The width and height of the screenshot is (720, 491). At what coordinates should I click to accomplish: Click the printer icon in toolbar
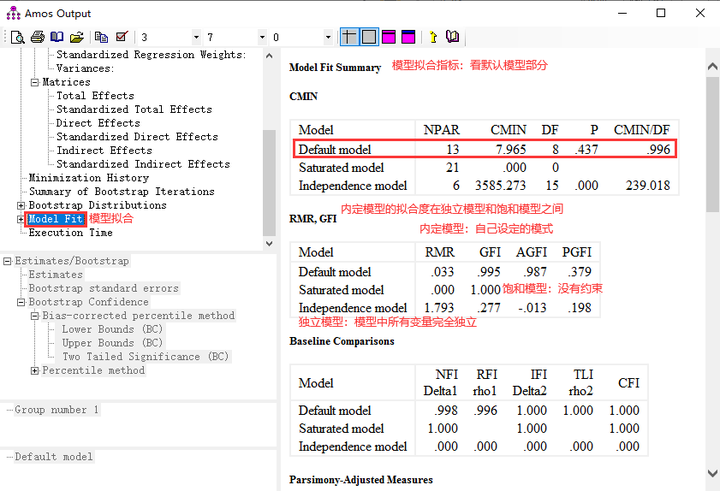(x=37, y=37)
